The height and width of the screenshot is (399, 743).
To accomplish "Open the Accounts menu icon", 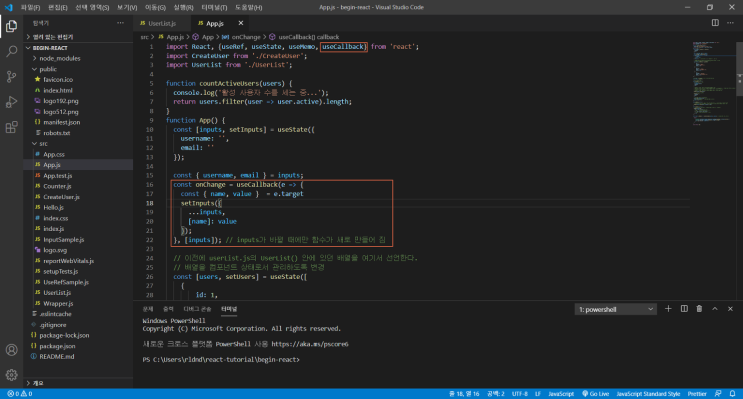I will click(x=11, y=350).
